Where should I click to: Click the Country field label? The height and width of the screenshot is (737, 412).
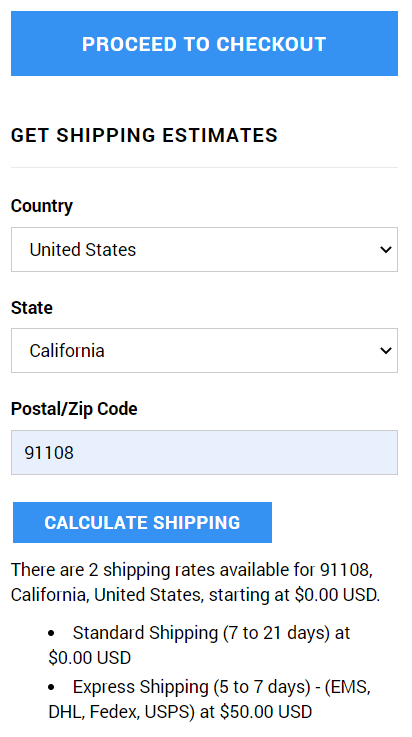(x=42, y=206)
